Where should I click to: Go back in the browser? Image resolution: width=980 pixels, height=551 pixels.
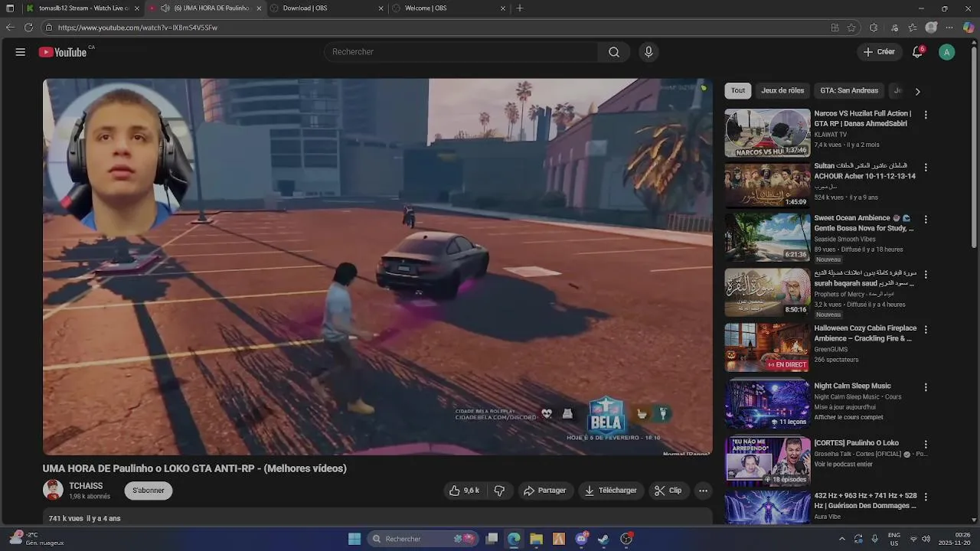10,28
